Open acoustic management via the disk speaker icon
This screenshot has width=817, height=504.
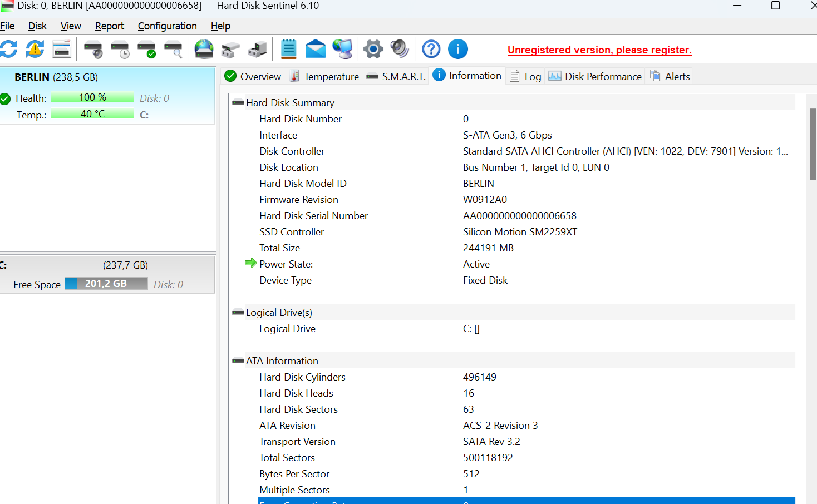point(92,49)
